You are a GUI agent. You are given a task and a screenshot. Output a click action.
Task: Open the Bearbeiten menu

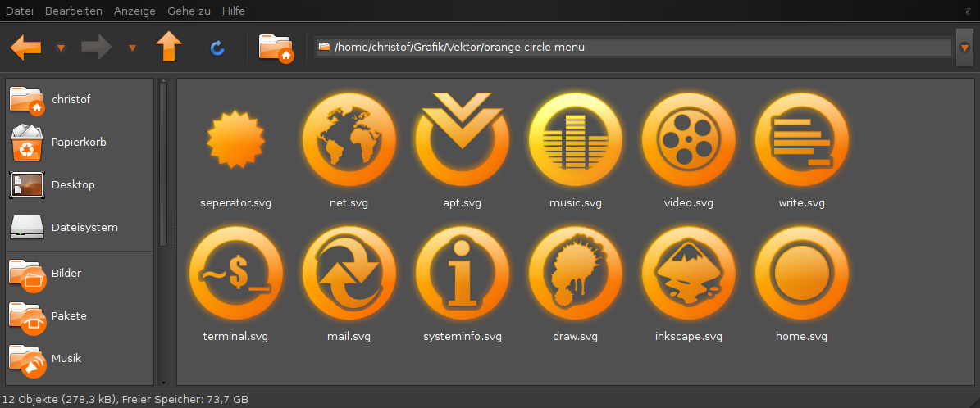click(74, 11)
